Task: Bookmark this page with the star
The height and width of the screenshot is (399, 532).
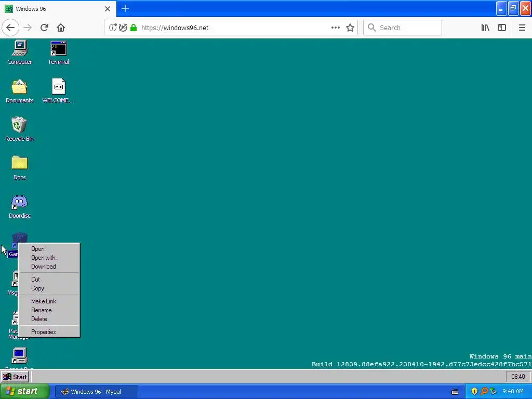Action: coord(350,28)
